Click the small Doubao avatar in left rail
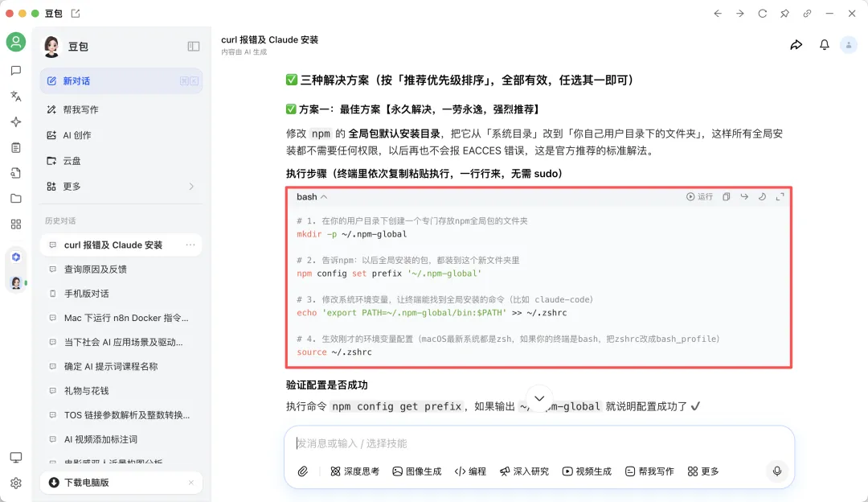The image size is (868, 502). pos(16,283)
